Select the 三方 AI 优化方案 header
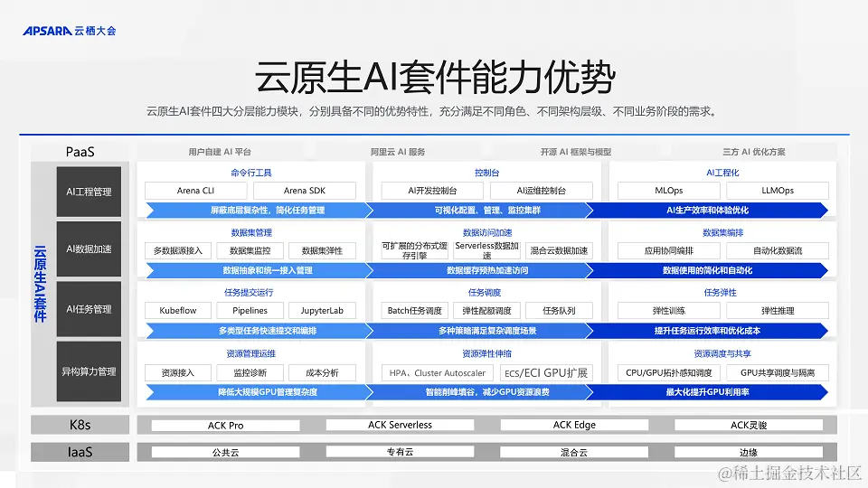868x488 pixels. [x=753, y=152]
